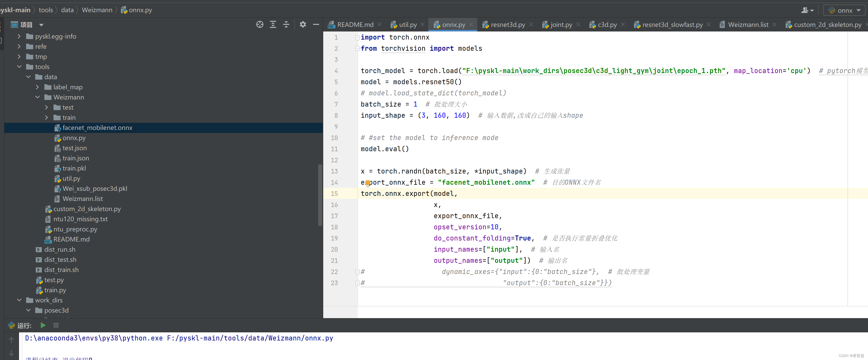Click the Expand All icon in project panel
Viewport: 868px width, 360px height.
click(273, 25)
